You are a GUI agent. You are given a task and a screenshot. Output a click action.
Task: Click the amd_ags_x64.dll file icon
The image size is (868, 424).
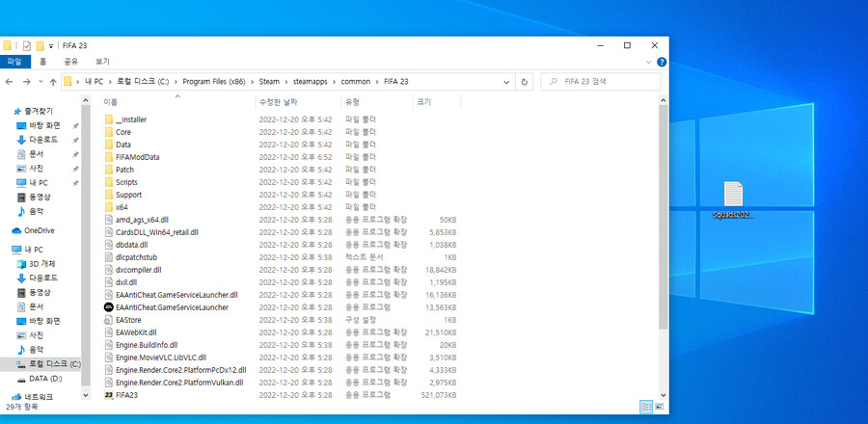(108, 220)
